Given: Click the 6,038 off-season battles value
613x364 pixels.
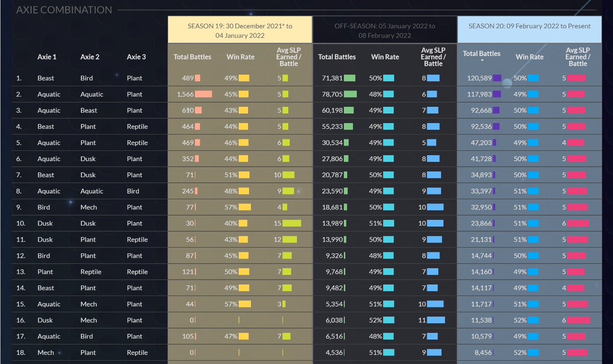Looking at the screenshot, I should click(x=334, y=321).
